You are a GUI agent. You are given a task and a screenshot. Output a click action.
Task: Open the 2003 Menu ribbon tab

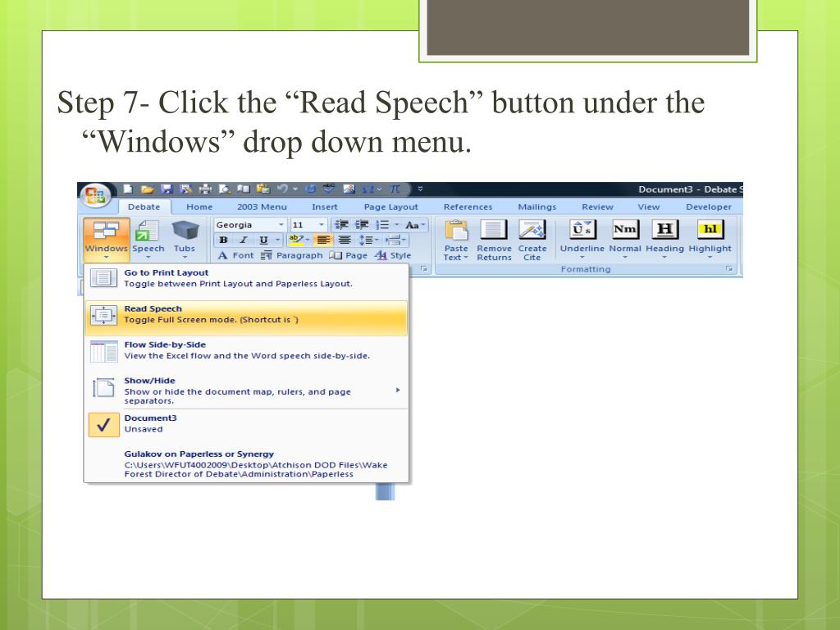262,207
